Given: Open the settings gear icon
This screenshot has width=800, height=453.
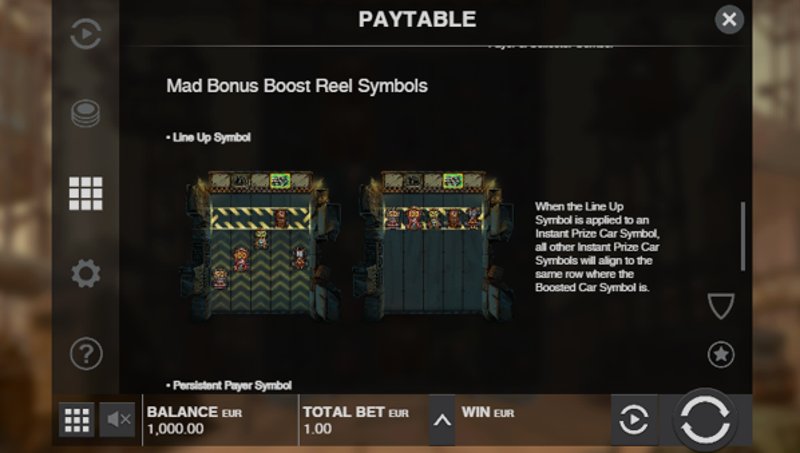Looking at the screenshot, I should click(x=86, y=273).
